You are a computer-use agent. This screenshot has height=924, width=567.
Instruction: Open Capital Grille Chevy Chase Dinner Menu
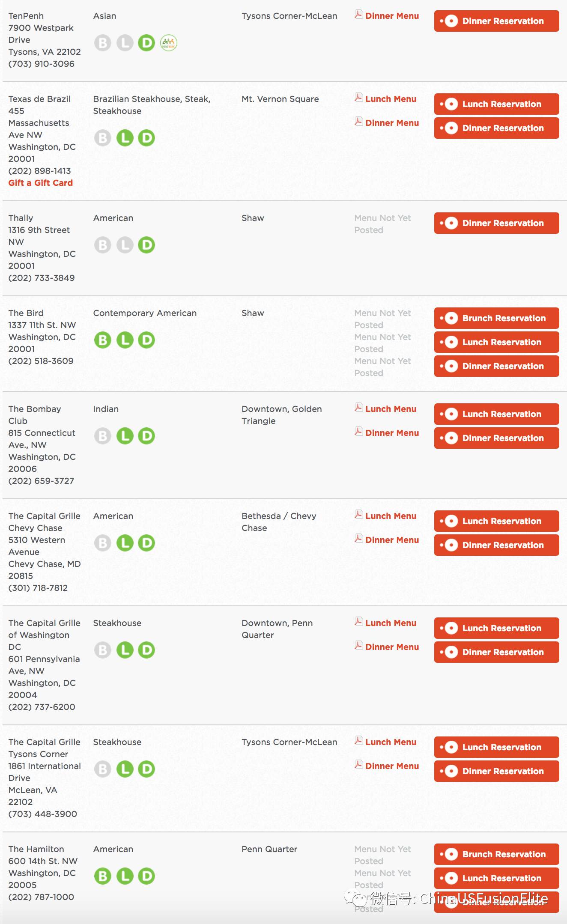pos(392,540)
